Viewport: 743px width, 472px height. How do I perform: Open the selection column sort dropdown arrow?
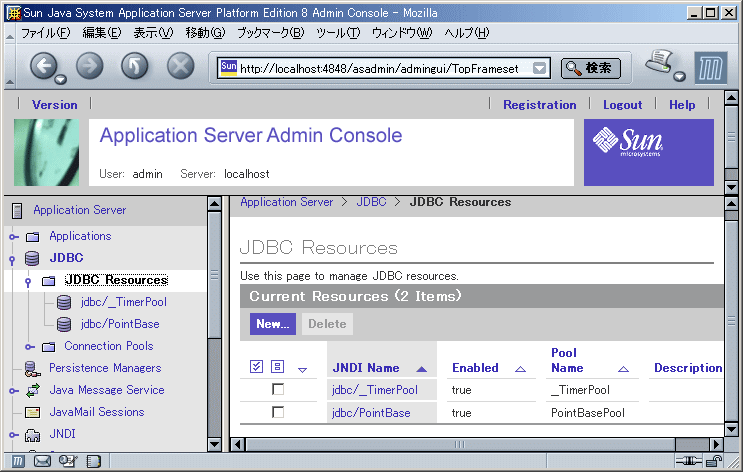(x=302, y=370)
